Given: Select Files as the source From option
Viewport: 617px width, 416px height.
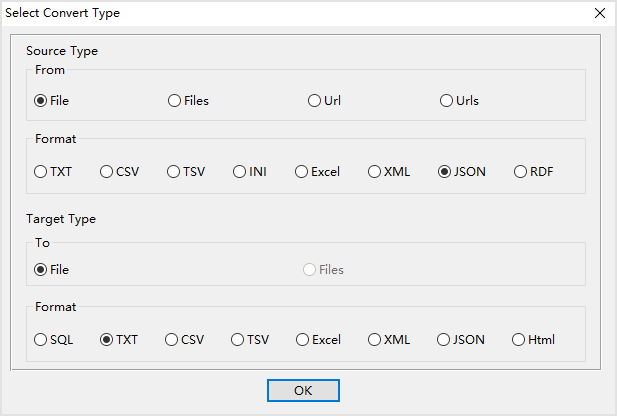Looking at the screenshot, I should coord(175,100).
